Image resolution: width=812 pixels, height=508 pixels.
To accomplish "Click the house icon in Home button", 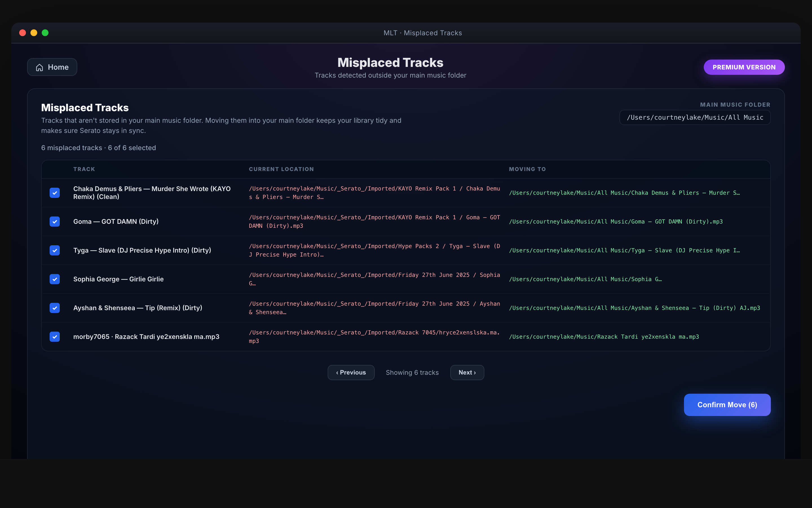I will pos(39,67).
